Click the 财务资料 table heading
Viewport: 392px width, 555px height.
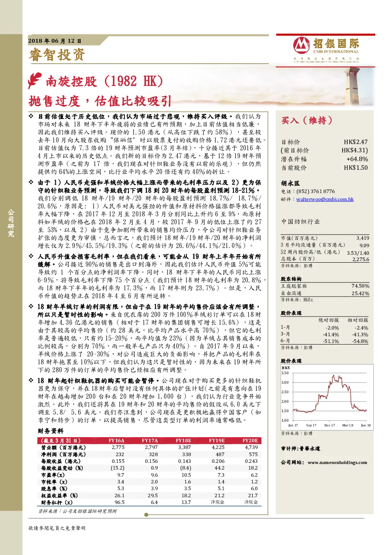51,431
